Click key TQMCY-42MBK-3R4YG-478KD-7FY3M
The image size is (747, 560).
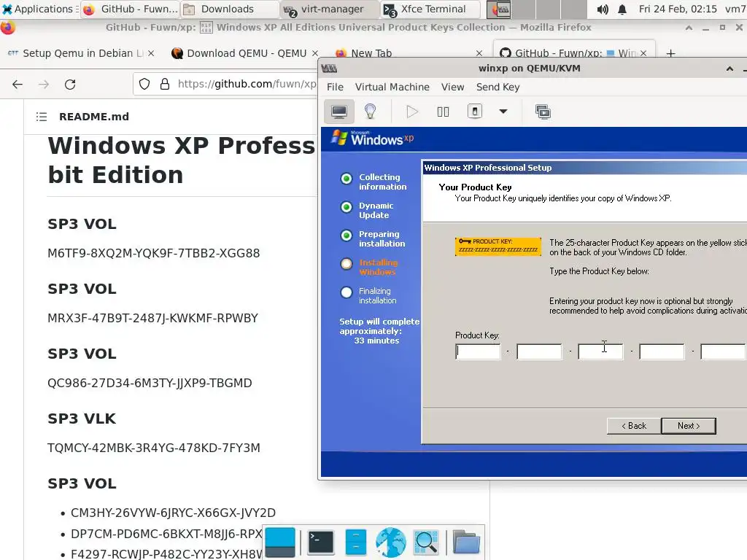point(153,448)
